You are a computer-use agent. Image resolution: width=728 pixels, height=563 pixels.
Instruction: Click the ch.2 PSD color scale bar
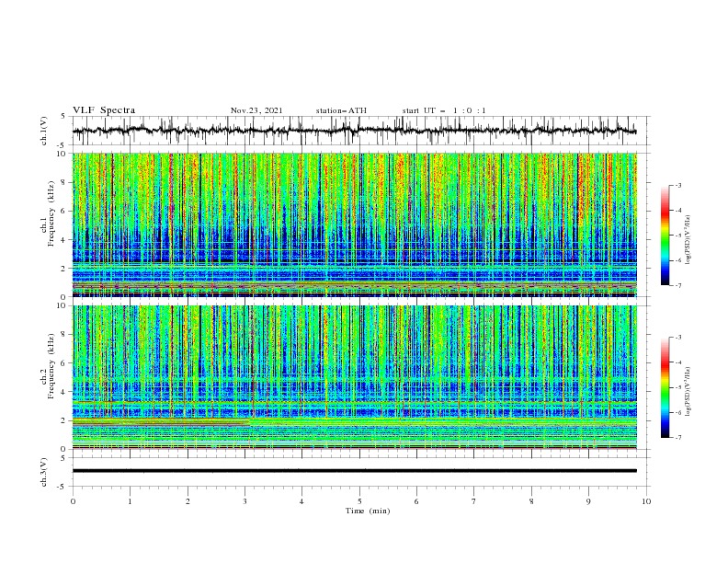point(665,387)
